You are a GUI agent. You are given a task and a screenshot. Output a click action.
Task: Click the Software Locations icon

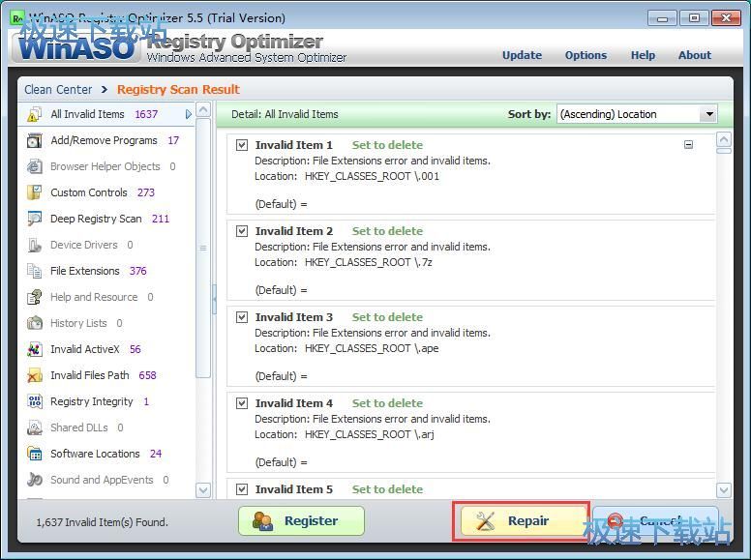tap(35, 454)
